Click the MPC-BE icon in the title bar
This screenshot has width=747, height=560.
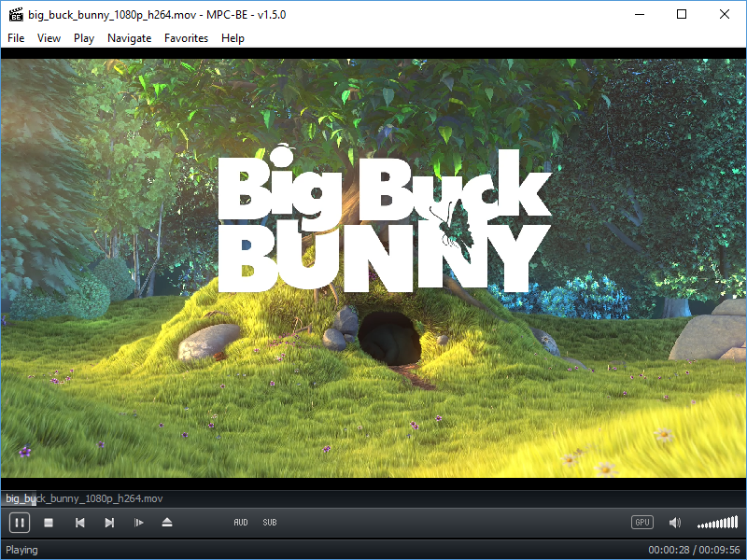click(14, 14)
